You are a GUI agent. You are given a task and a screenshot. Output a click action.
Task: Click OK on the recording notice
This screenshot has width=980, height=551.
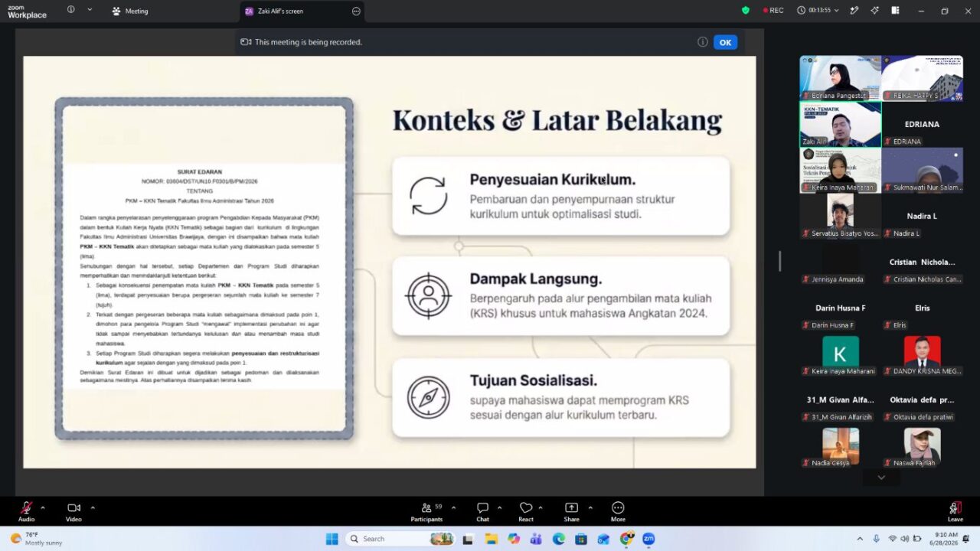pos(725,42)
